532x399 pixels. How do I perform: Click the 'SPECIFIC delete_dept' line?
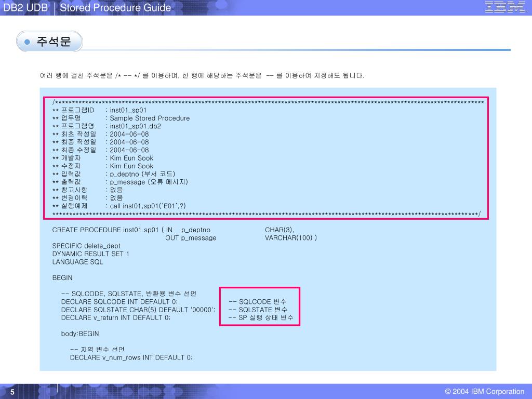[x=86, y=246]
